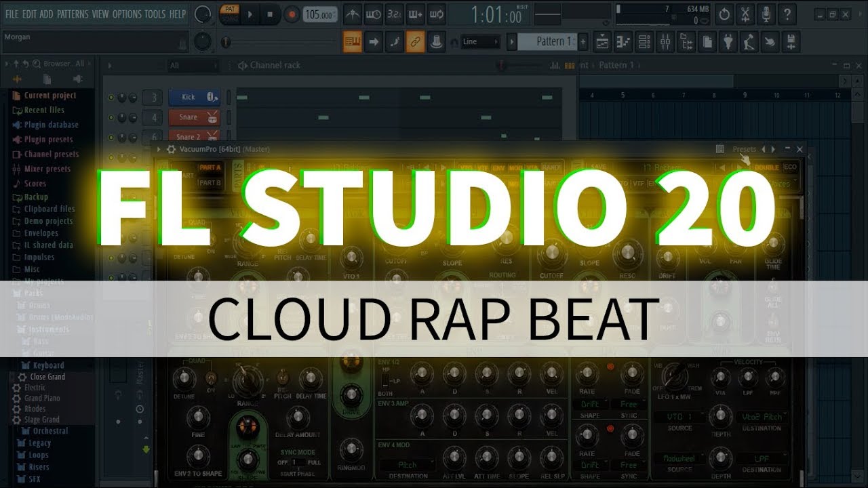The width and height of the screenshot is (868, 488).
Task: Open the EDIT menu
Action: (29, 14)
